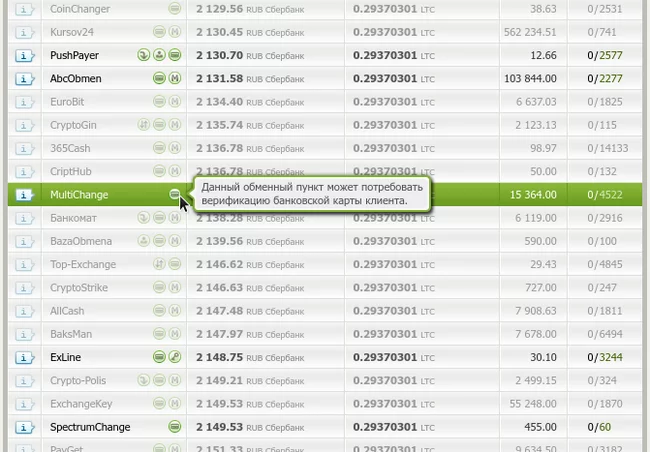This screenshot has width=650, height=452.
Task: Click the info icon beside ExLine
Action: pos(24,357)
